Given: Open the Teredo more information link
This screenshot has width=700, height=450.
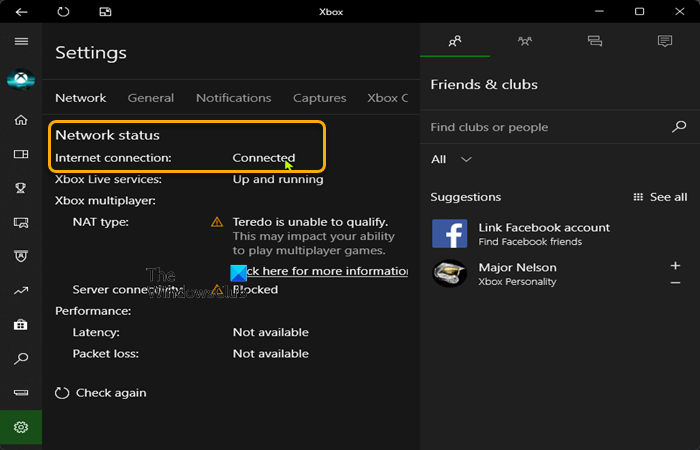Looking at the screenshot, I should 325,271.
